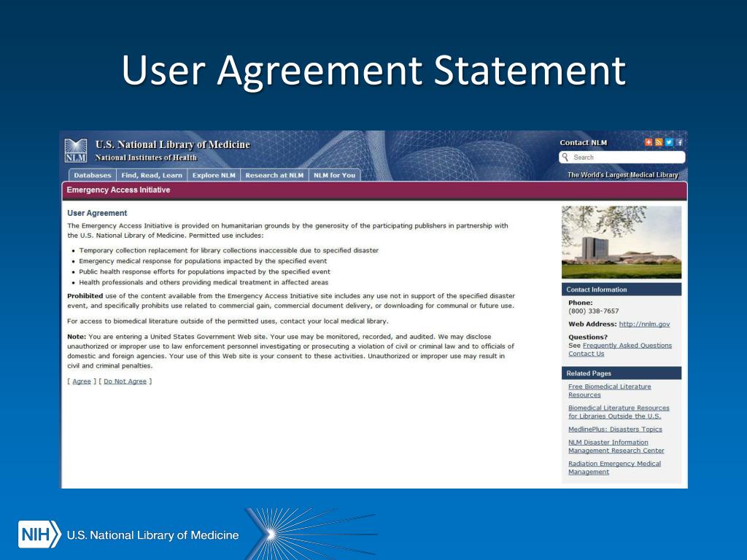Open the Twitter icon in header

670,142
